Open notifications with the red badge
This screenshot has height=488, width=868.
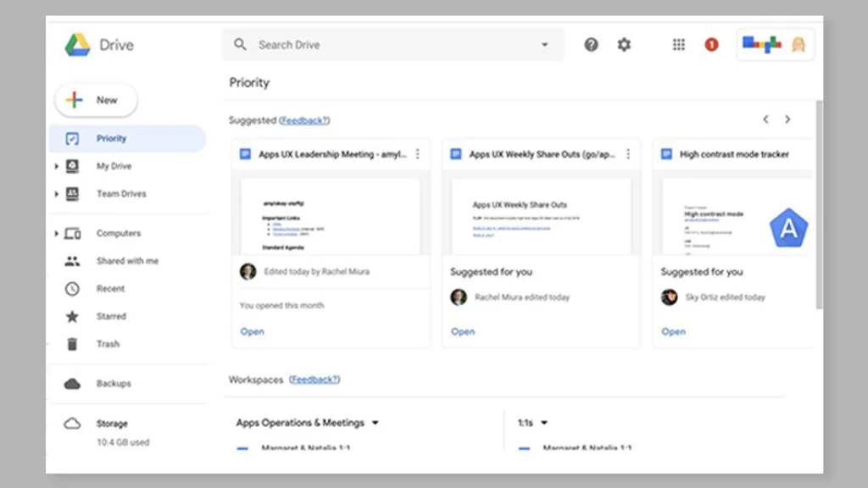click(712, 44)
